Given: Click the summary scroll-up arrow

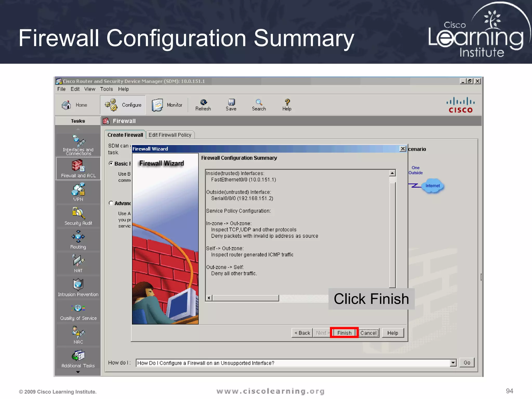Looking at the screenshot, I should tap(392, 173).
